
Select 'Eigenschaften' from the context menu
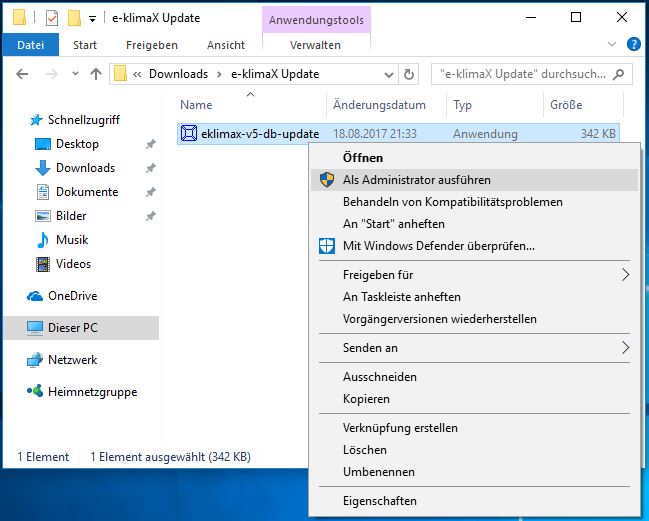tap(379, 501)
